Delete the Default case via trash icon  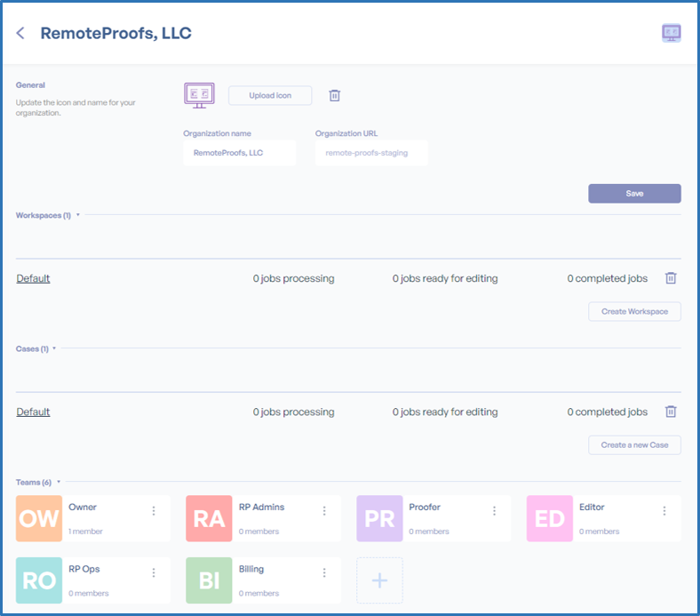pos(671,412)
